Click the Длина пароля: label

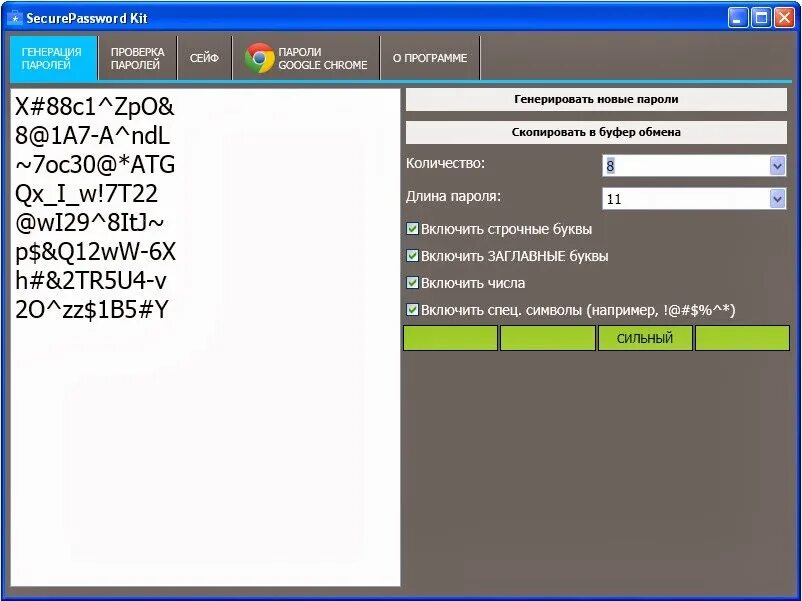point(453,196)
